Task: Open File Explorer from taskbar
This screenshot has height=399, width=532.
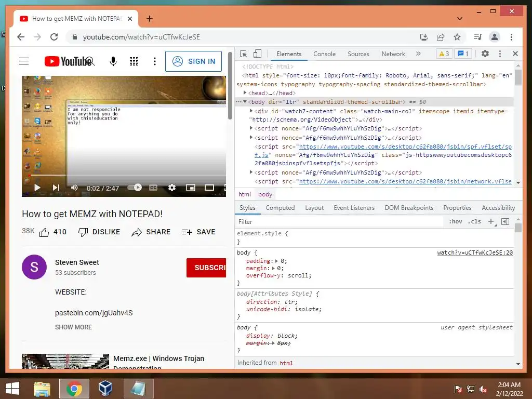Action: click(42, 389)
